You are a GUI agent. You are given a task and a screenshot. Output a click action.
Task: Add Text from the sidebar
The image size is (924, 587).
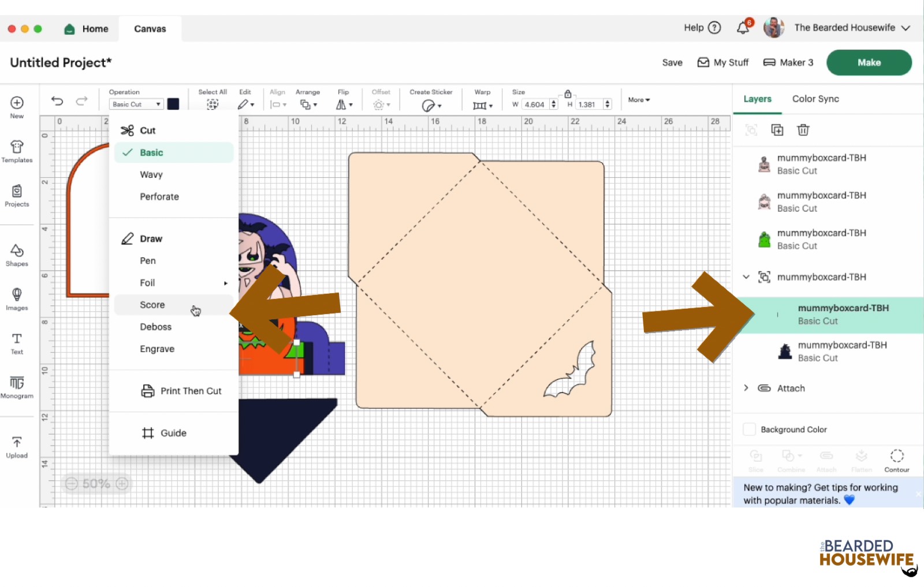click(x=17, y=343)
